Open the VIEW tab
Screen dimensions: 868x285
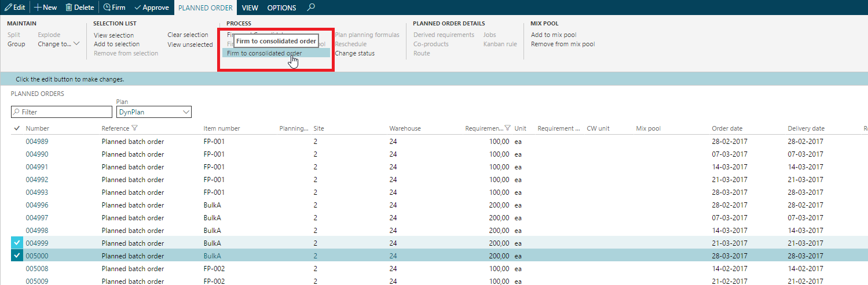click(250, 8)
